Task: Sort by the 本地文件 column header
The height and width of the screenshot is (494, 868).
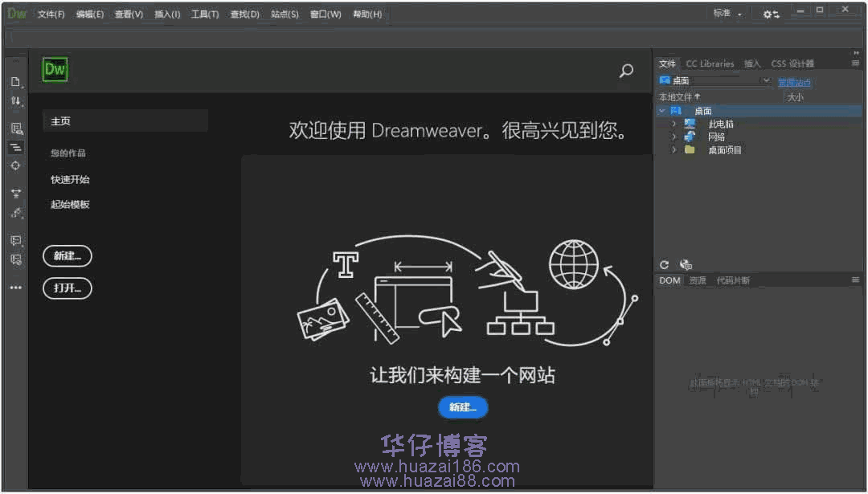Action: [x=679, y=97]
